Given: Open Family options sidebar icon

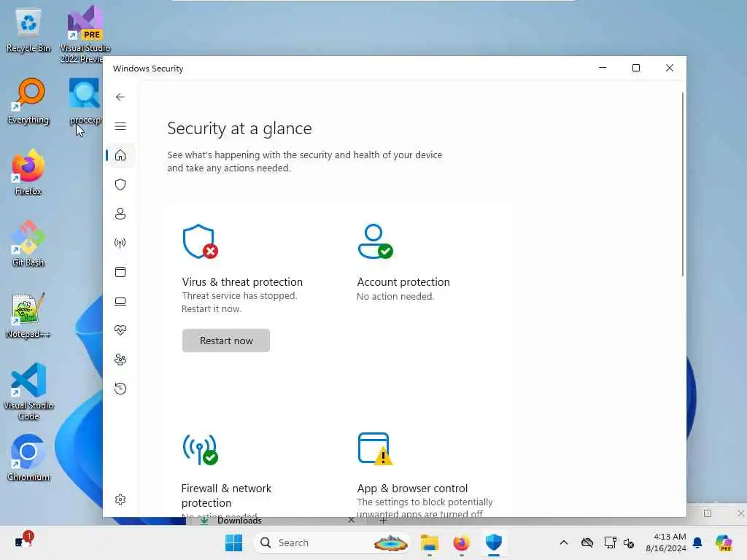Looking at the screenshot, I should click(x=120, y=359).
